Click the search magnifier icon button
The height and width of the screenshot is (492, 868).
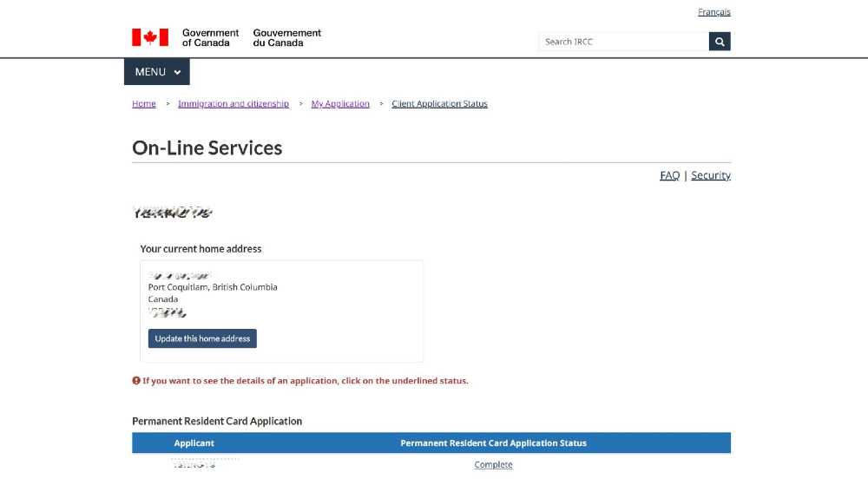click(719, 42)
